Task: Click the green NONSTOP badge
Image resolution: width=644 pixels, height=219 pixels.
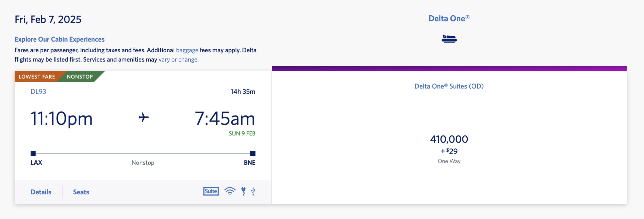Action: [79, 77]
